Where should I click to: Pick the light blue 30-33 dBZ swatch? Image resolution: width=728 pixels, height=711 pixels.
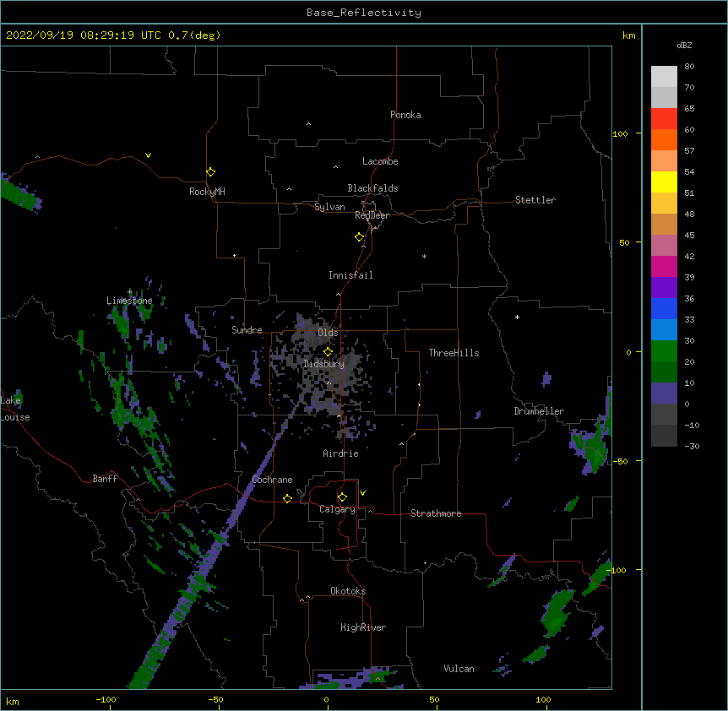(x=664, y=330)
